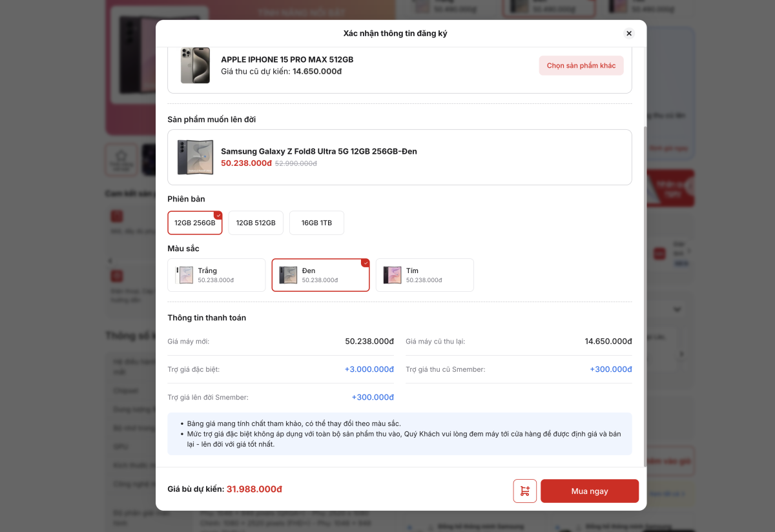Choose the Trắng color option
Viewport: 775px width, 532px height.
(x=216, y=275)
